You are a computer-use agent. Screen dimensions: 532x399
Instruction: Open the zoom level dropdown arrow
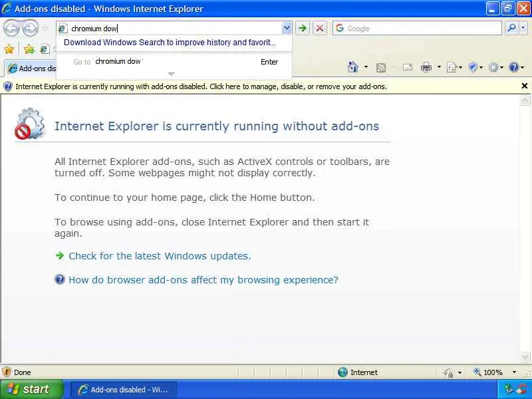point(514,372)
